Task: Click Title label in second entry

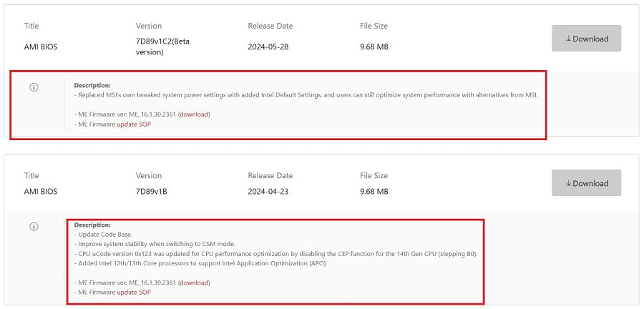Action: coord(31,176)
